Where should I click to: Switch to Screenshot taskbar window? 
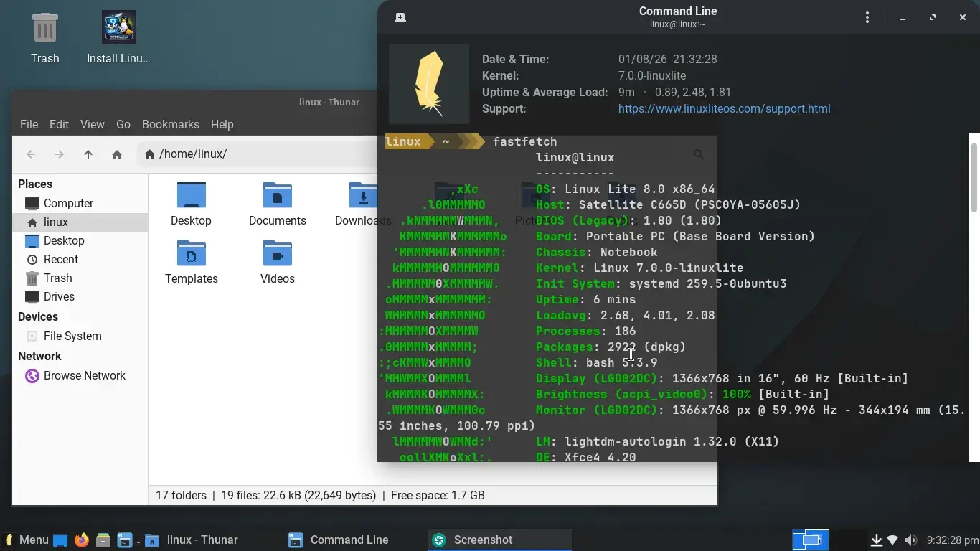pyautogui.click(x=500, y=540)
